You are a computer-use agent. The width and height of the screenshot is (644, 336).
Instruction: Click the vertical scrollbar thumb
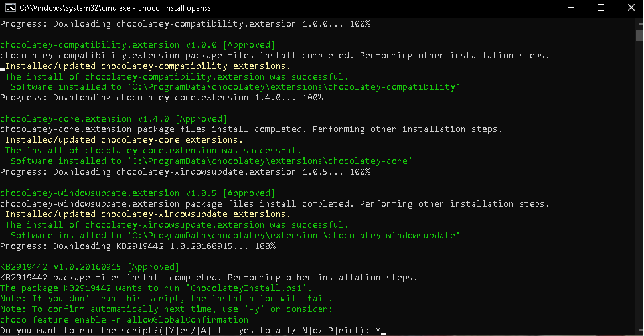640,35
